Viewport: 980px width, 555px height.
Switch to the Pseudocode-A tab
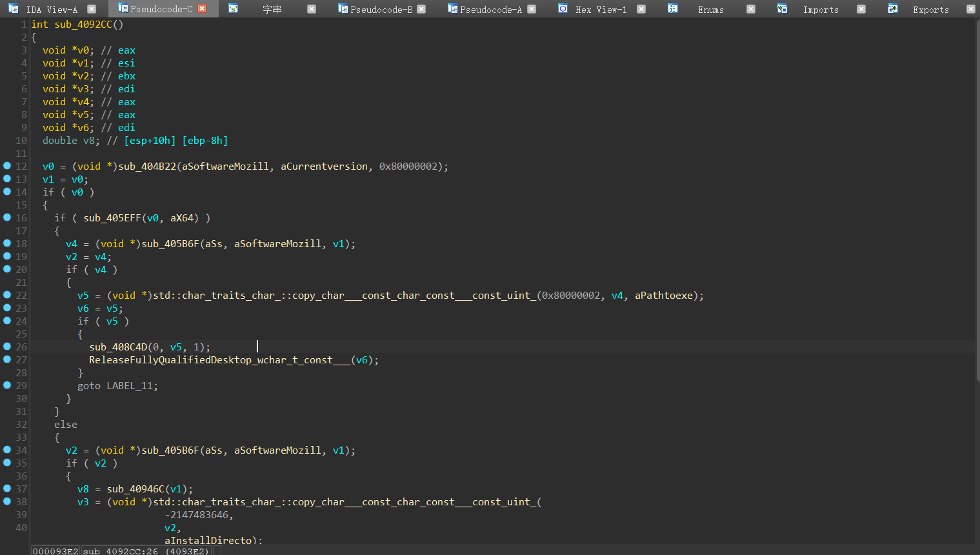(491, 10)
